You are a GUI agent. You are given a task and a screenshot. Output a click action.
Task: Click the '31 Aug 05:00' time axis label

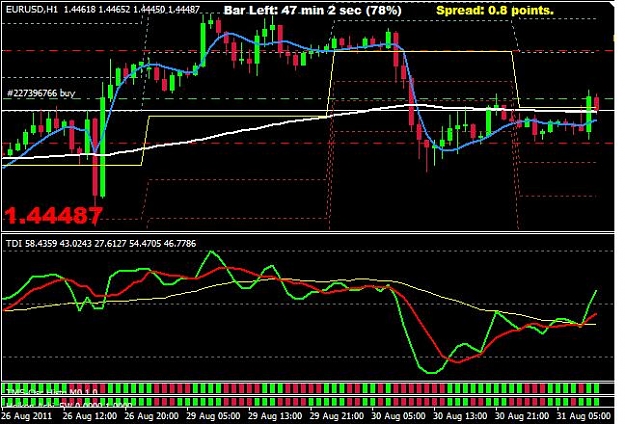(584, 416)
